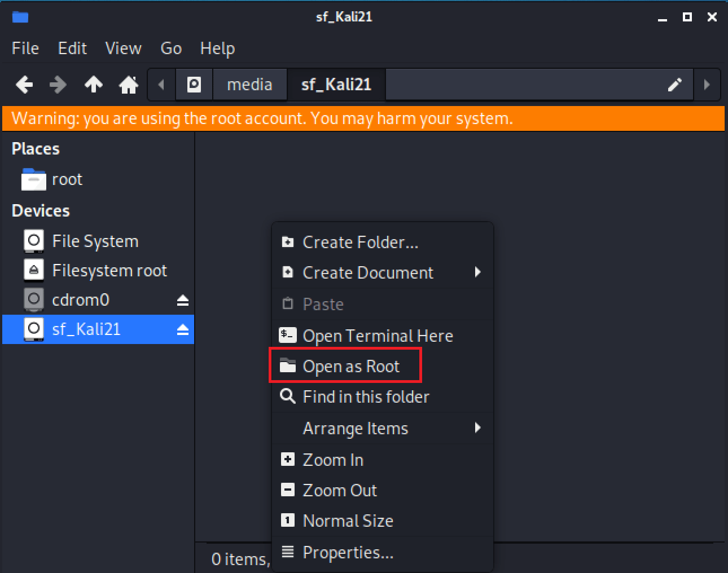Go forward using the forward arrow icon
728x573 pixels.
click(58, 84)
